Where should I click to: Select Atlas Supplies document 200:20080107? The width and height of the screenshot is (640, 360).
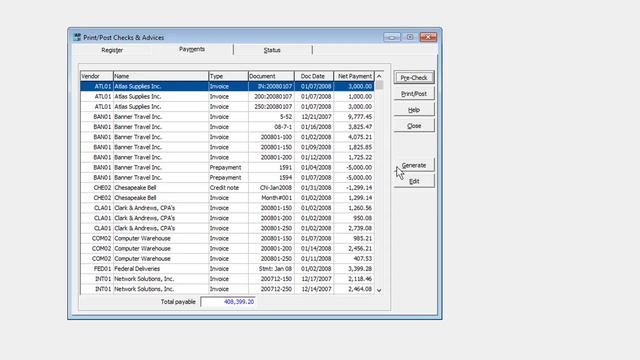click(x=227, y=97)
